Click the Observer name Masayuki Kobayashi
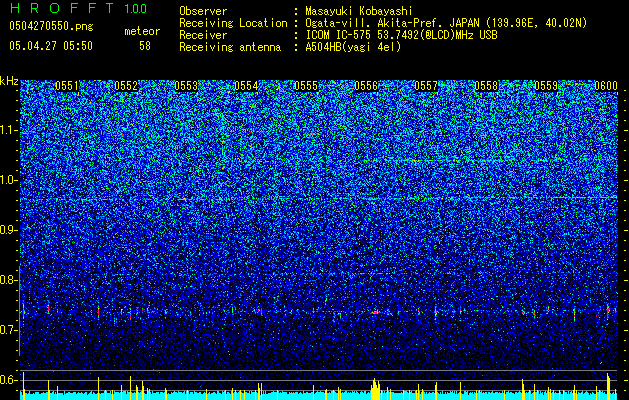Image resolution: width=629 pixels, height=400 pixels. [359, 12]
